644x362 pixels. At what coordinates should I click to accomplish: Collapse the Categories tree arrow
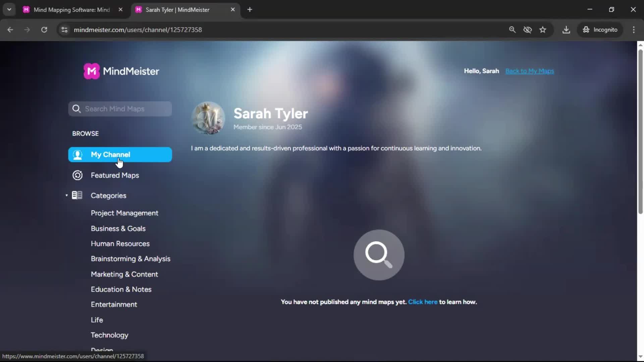tap(66, 195)
